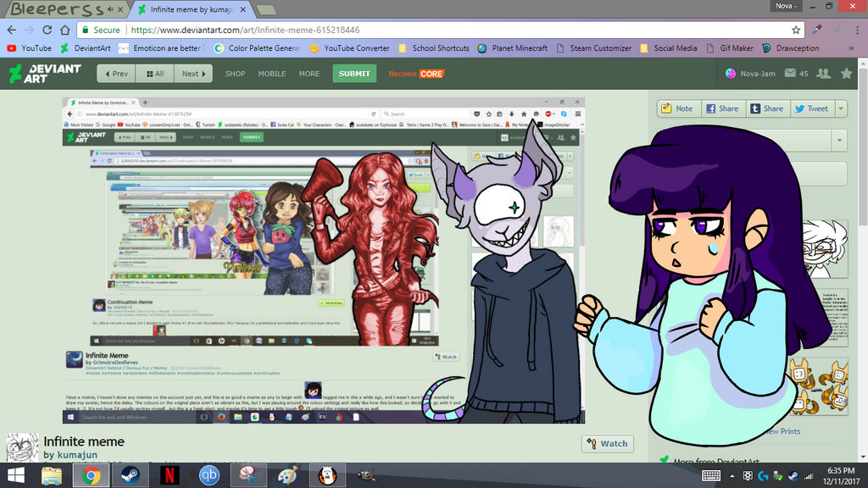
Task: Open the YouTube bookmark
Action: coord(30,48)
